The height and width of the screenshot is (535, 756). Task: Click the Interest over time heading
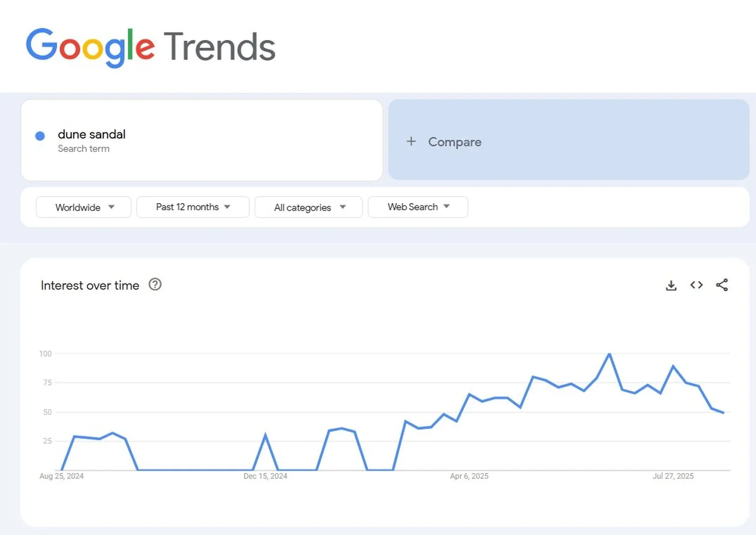(90, 285)
